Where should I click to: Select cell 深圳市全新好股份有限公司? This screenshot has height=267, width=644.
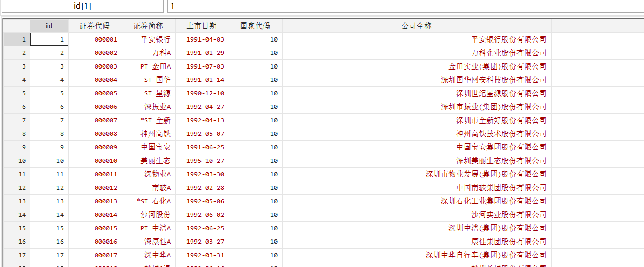coord(417,120)
